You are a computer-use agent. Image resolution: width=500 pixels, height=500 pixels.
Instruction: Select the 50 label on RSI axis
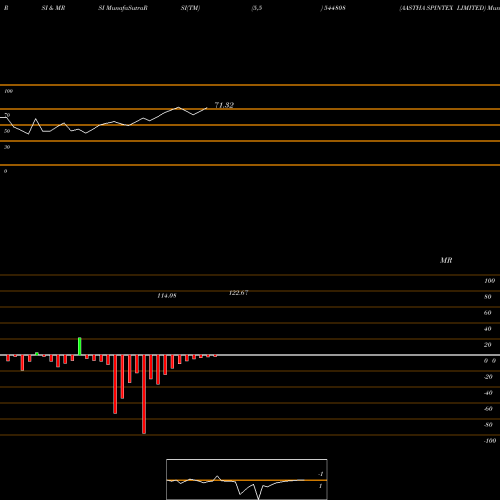click(x=7, y=131)
